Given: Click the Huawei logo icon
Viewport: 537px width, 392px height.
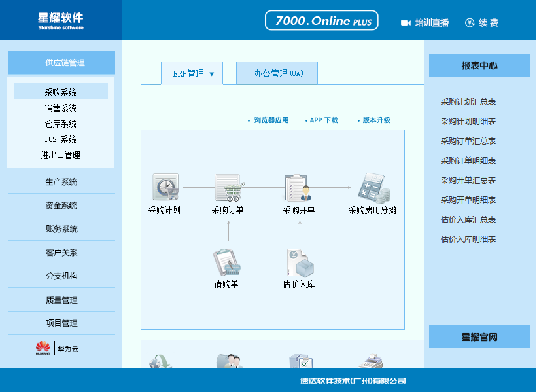Looking at the screenshot, I should coord(43,347).
